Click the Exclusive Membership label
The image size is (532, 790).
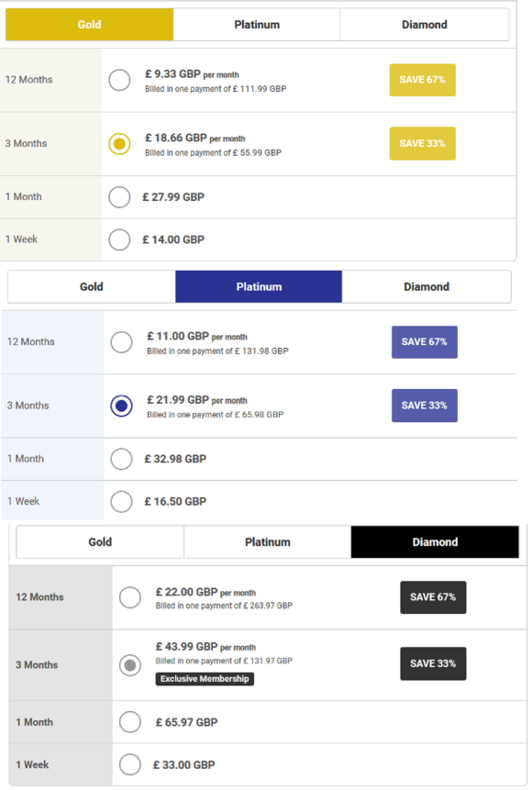tap(205, 679)
